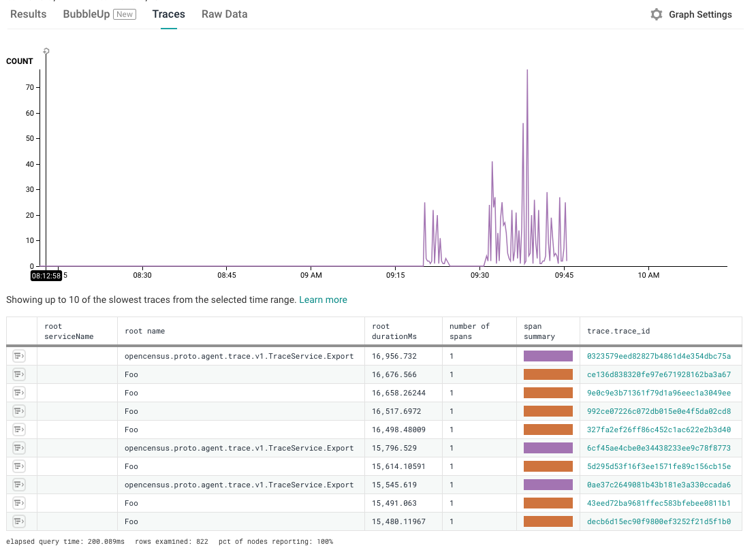Open trace icon for 15,480.11967 ms row
Viewport: 756px width, 550px height.
click(19, 521)
